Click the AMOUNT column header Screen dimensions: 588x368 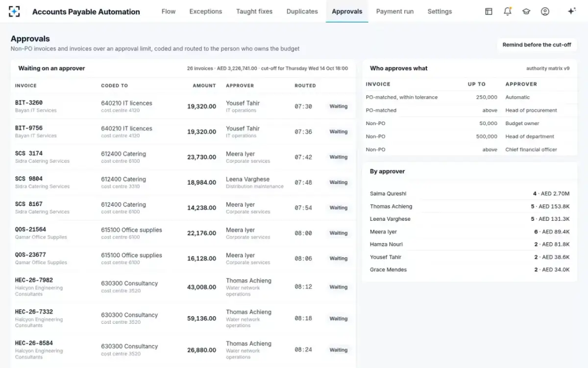(x=204, y=85)
